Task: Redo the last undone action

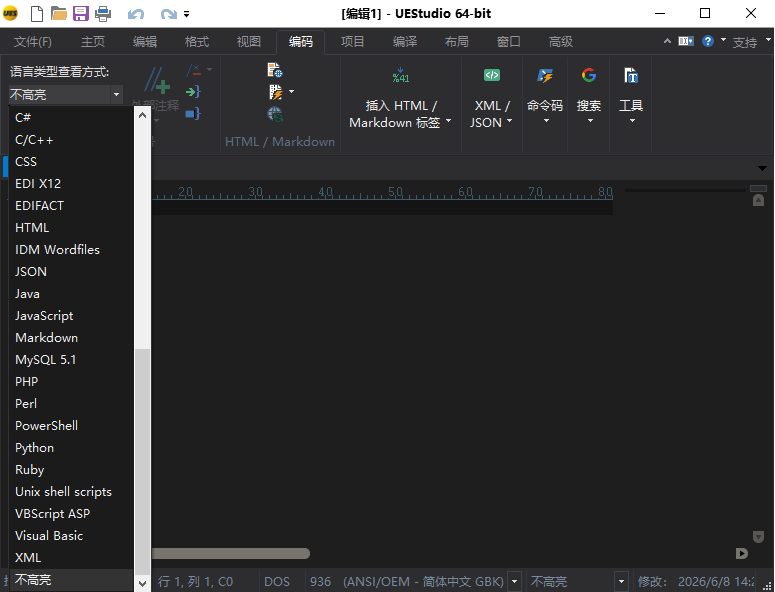Action: point(169,14)
